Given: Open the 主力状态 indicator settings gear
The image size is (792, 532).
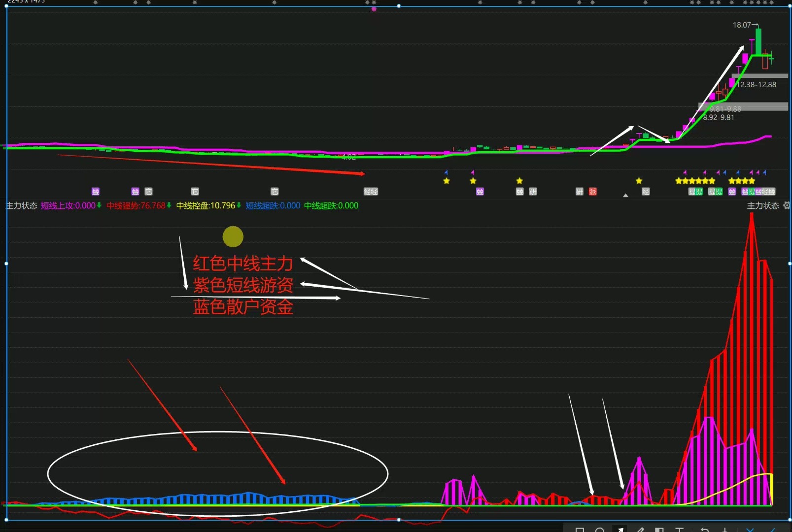Looking at the screenshot, I should point(787,205).
